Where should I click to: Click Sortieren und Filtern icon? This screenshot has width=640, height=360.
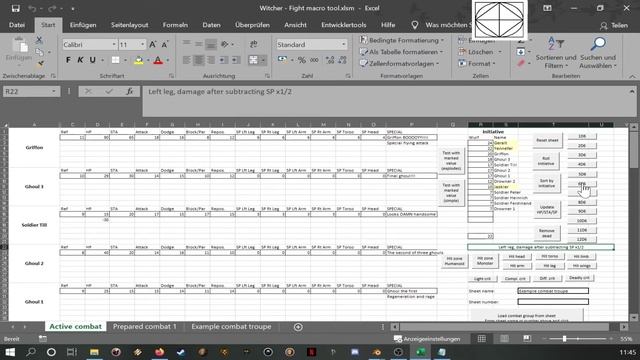point(556,53)
